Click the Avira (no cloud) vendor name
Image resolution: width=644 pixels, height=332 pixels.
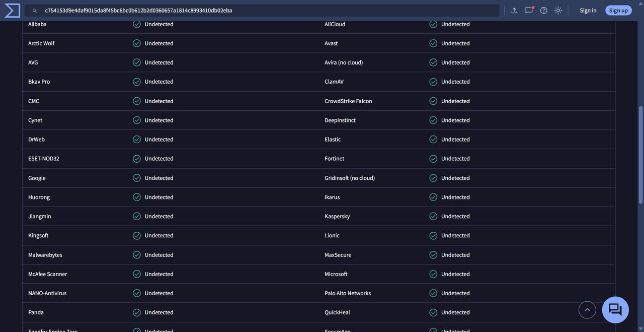344,62
